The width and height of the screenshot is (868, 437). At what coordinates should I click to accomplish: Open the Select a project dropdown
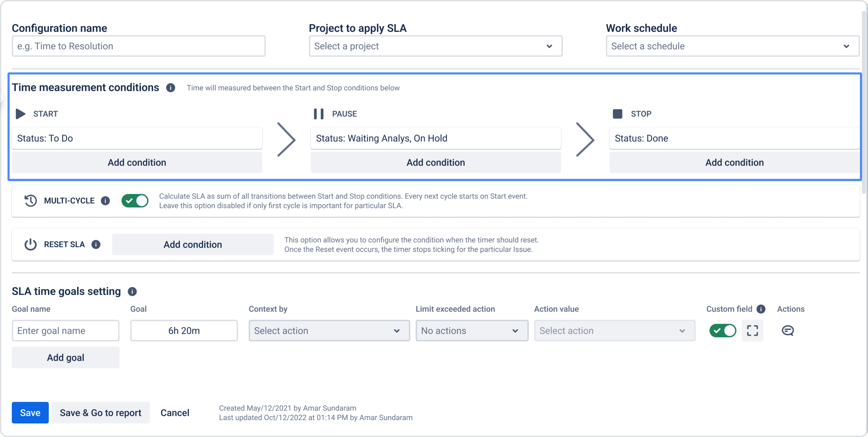(x=435, y=46)
